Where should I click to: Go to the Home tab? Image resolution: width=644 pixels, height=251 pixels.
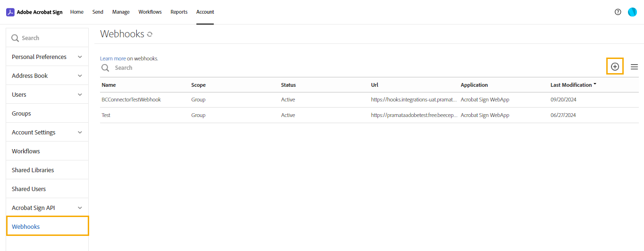[x=77, y=12]
